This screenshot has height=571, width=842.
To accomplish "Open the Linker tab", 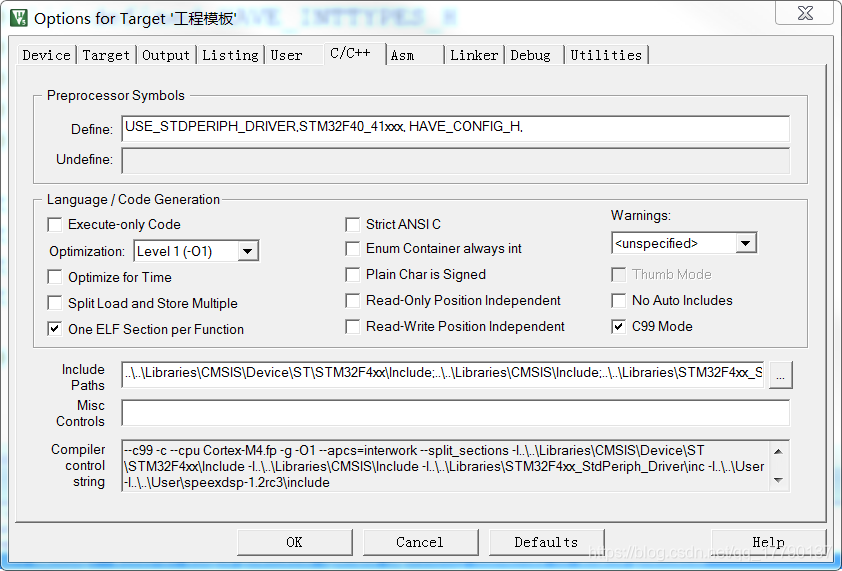I will (x=474, y=55).
